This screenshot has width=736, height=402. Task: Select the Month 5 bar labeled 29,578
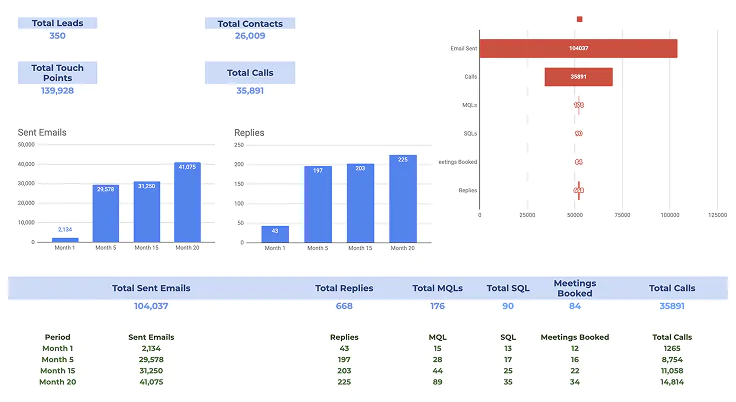(x=106, y=213)
